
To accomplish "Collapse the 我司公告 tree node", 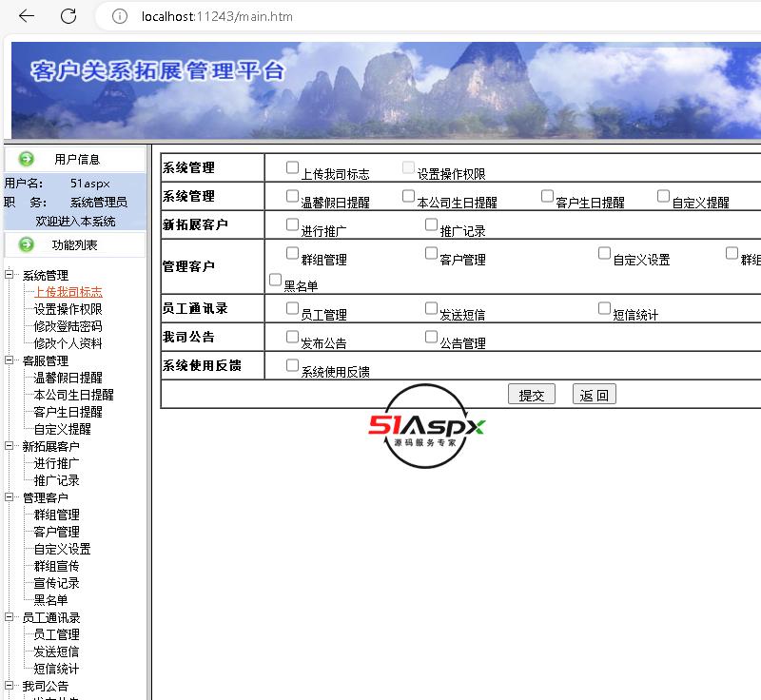I will (9, 686).
